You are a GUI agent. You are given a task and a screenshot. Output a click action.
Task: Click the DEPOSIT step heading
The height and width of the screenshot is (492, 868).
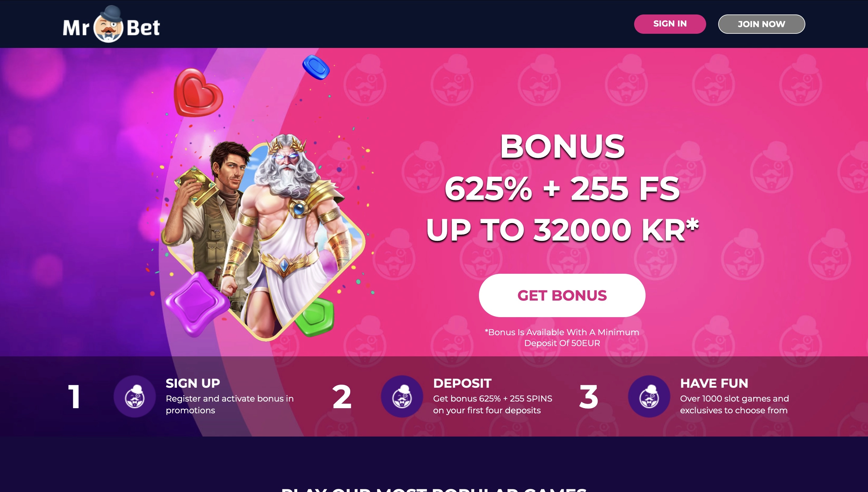pos(462,383)
